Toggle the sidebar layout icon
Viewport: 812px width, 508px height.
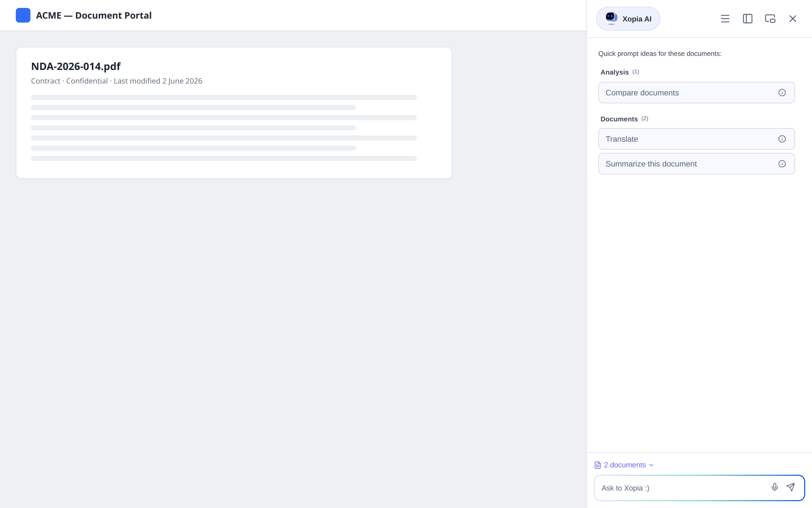pyautogui.click(x=748, y=19)
